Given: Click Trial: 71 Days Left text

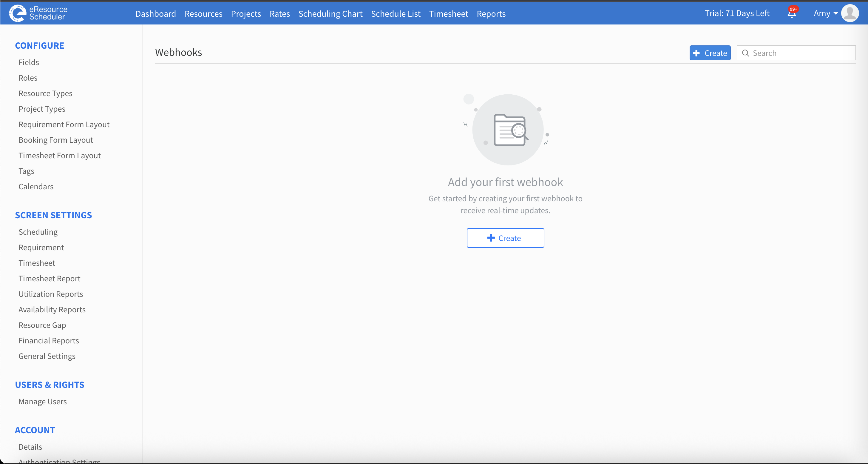Looking at the screenshot, I should (737, 13).
